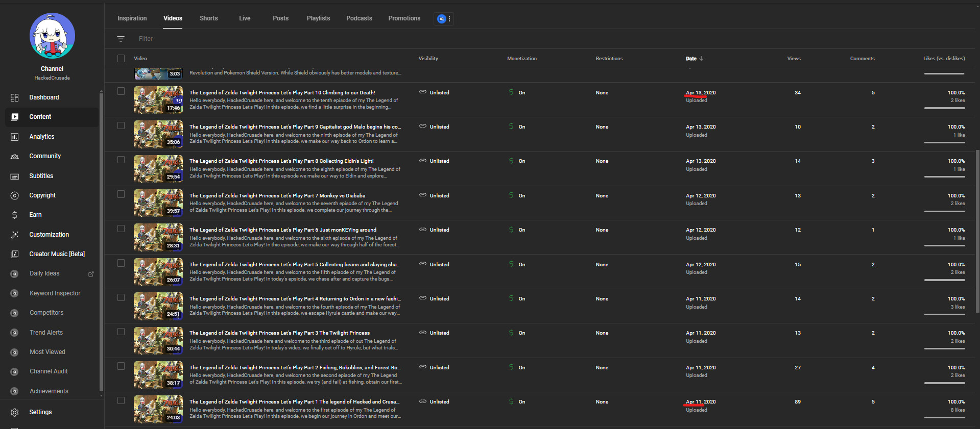Screen dimensions: 980x429
Task: Open vidIQ three-dot options menu
Action: pyautogui.click(x=449, y=19)
